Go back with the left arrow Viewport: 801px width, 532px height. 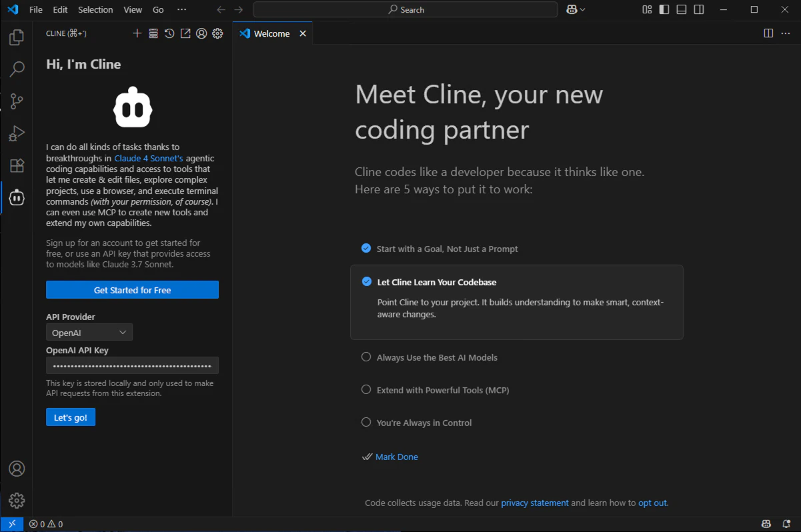(x=221, y=9)
